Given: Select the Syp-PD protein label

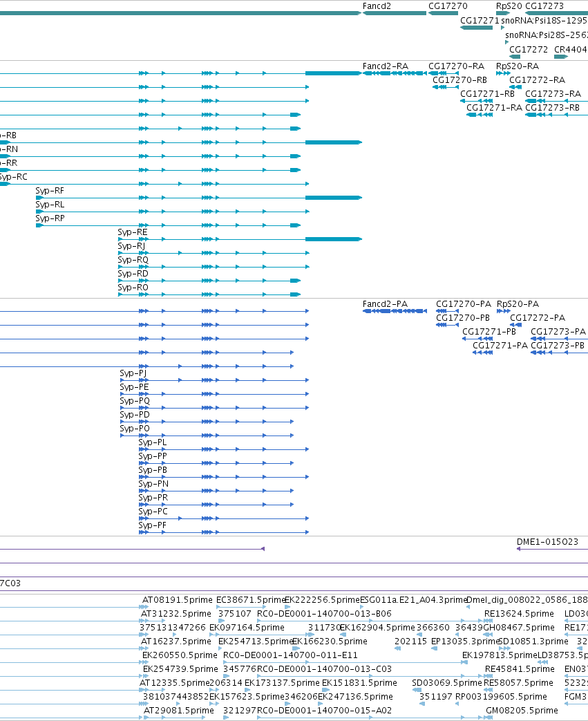Looking at the screenshot, I should (135, 414).
